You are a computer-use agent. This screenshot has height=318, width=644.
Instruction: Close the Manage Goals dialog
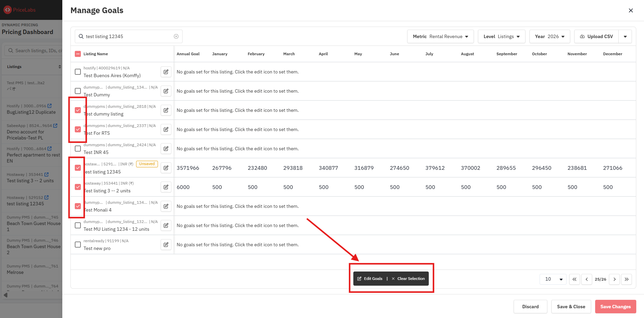pyautogui.click(x=631, y=10)
